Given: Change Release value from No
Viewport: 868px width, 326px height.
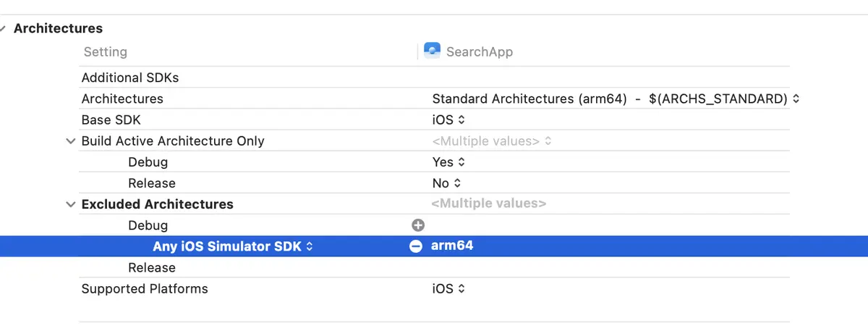Looking at the screenshot, I should pyautogui.click(x=446, y=183).
